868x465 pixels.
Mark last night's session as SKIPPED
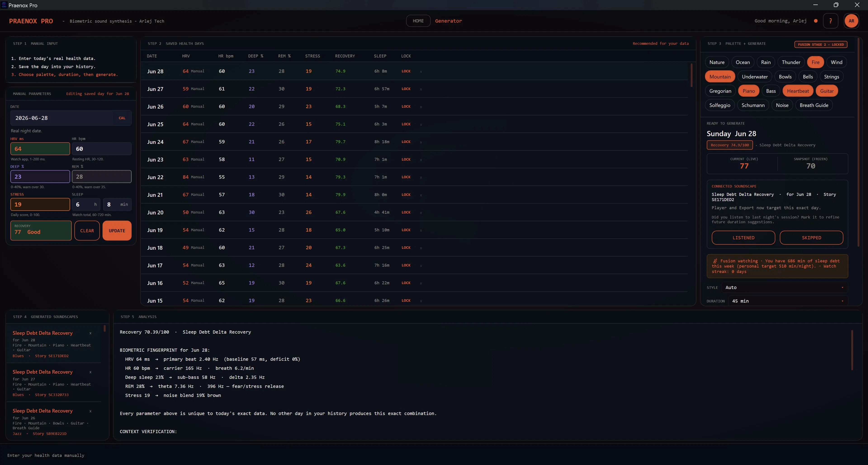point(811,237)
